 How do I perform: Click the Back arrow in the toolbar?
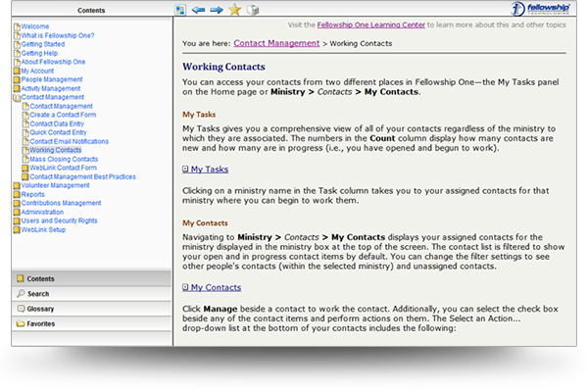point(198,10)
